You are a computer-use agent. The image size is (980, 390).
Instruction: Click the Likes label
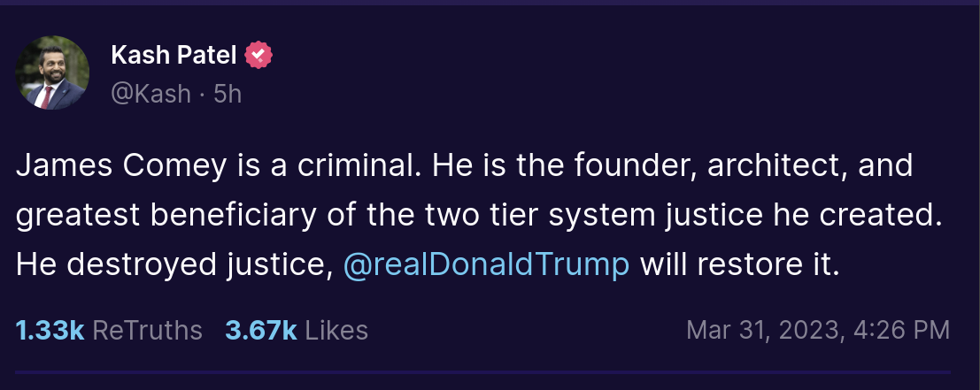point(336,330)
